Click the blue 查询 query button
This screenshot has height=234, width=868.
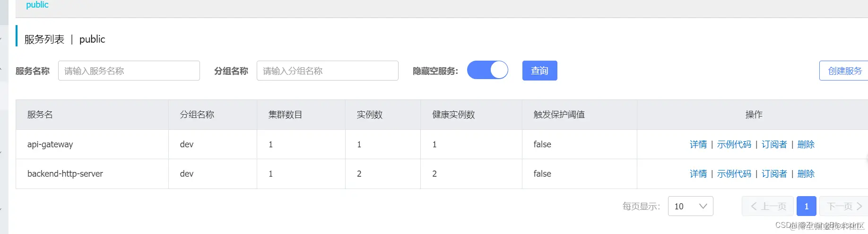(539, 71)
